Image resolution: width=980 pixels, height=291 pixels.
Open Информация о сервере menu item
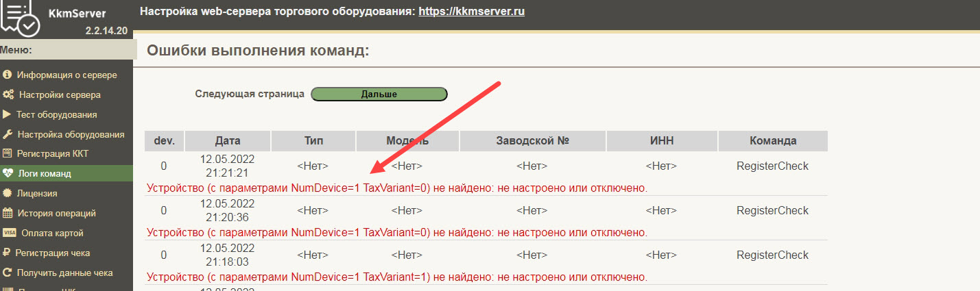coord(67,75)
